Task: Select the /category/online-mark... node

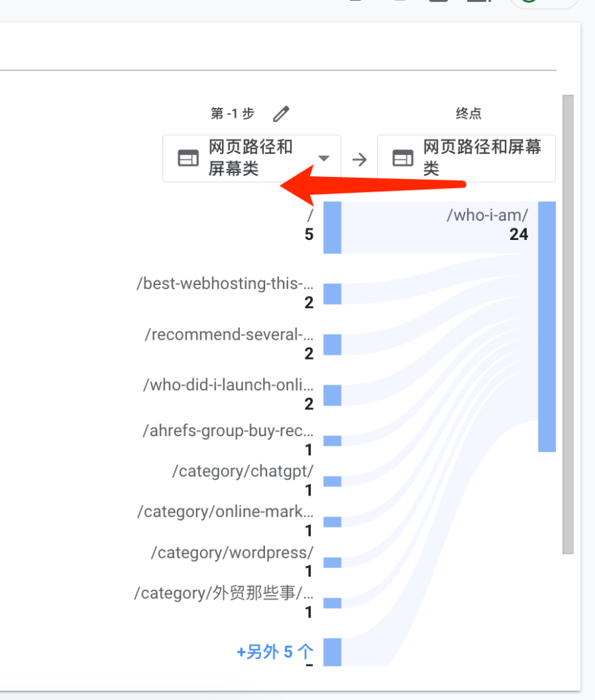Action: [x=225, y=511]
